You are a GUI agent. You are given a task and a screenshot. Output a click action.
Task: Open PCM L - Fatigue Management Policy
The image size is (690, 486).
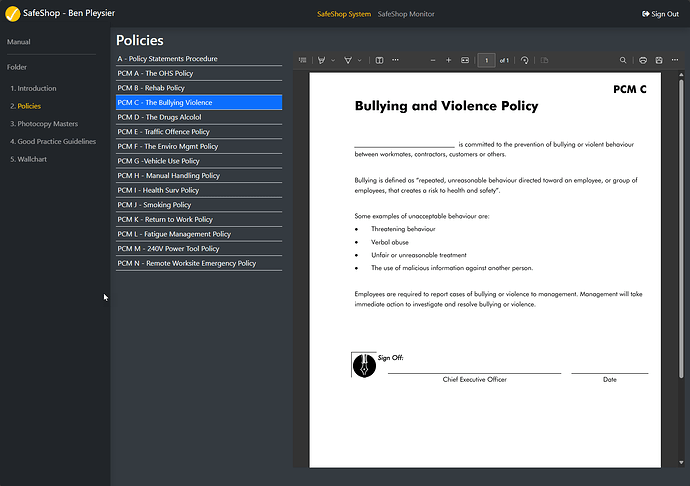point(199,234)
